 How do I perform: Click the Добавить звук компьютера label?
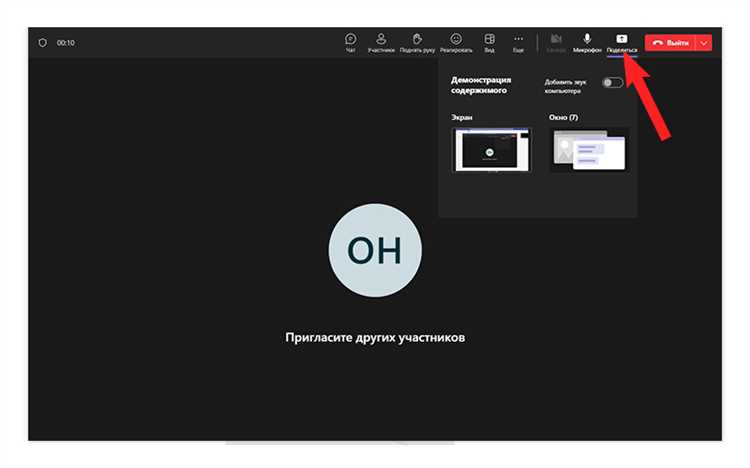pyautogui.click(x=565, y=87)
